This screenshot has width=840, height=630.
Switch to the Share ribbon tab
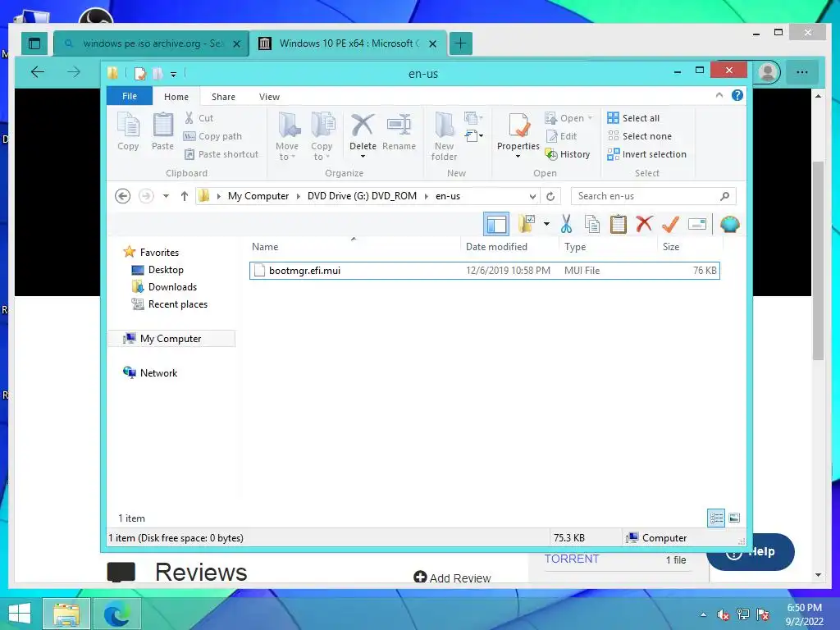(223, 97)
